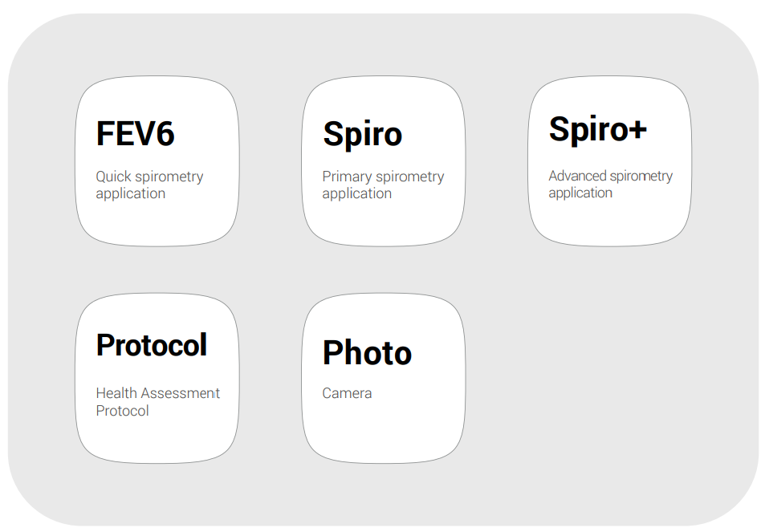This screenshot has height=532, width=765.
Task: Click the Protocol heading text
Action: [x=152, y=345]
